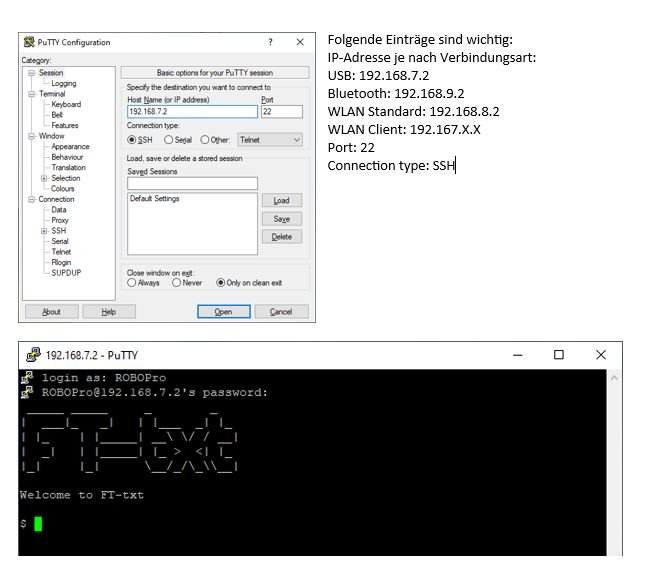655x581 pixels.
Task: Select Appearance in the category tree
Action: pyautogui.click(x=70, y=147)
